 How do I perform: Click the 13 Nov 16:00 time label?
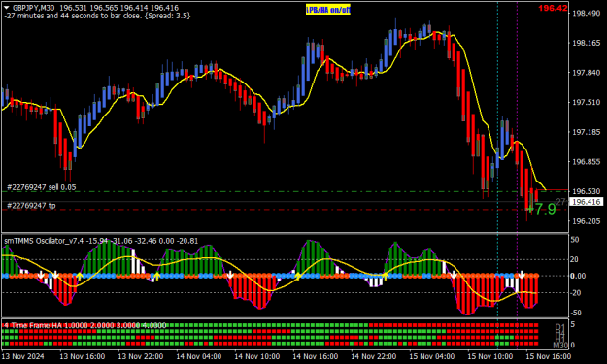(x=83, y=356)
